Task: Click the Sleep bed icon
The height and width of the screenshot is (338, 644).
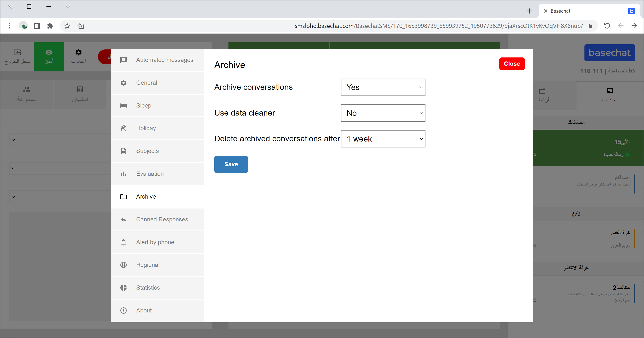Action: pos(124,106)
